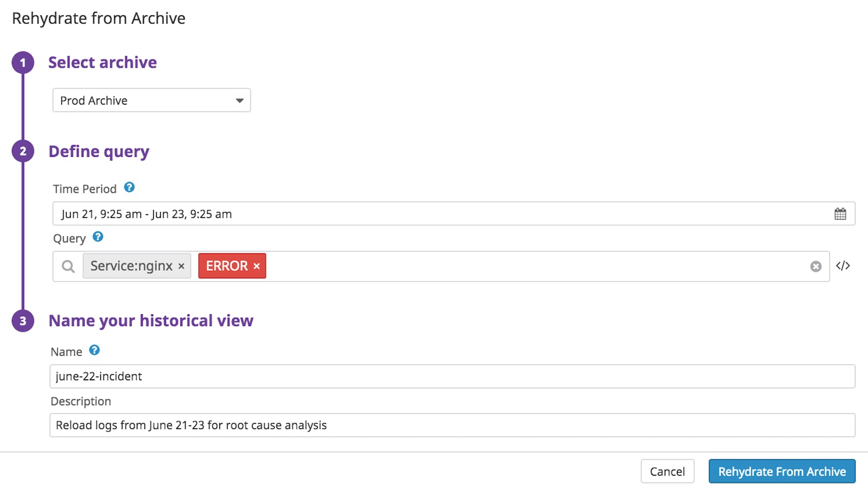The width and height of the screenshot is (868, 488).
Task: Expand the archive selector's dropdown arrow
Action: (239, 100)
